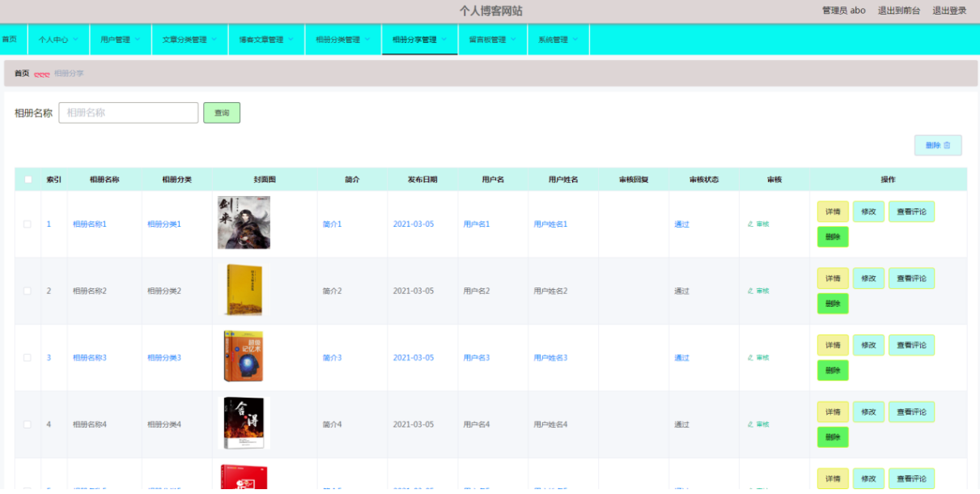This screenshot has height=494, width=980.
Task: Select the 个人中心 menu label
Action: click(x=53, y=40)
